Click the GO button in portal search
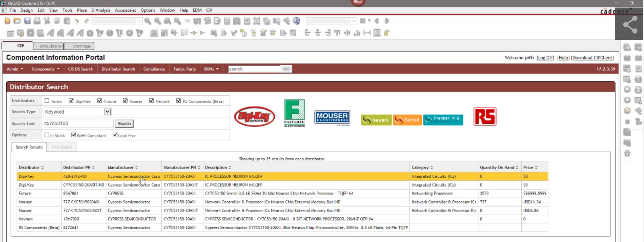The height and width of the screenshot is (242, 644). pyautogui.click(x=286, y=69)
